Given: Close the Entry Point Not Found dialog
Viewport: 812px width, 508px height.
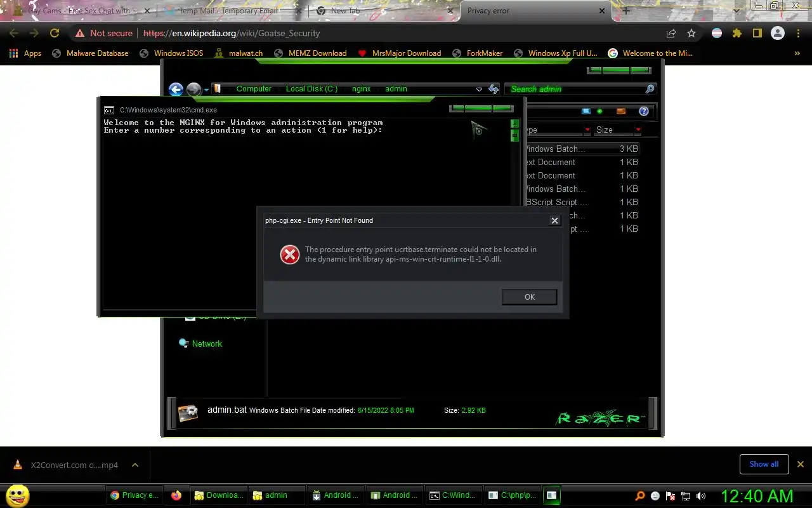Looking at the screenshot, I should [x=554, y=220].
